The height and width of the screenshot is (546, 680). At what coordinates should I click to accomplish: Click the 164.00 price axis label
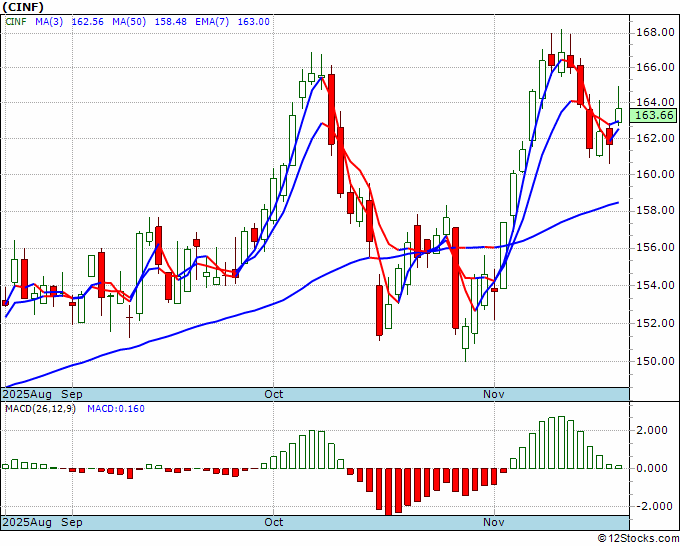click(655, 102)
